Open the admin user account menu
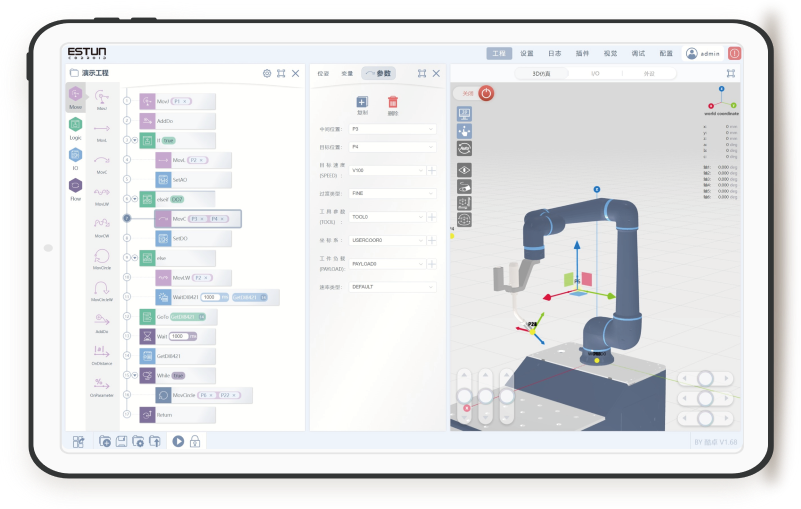Screen dimensions: 801x509 click(703, 53)
